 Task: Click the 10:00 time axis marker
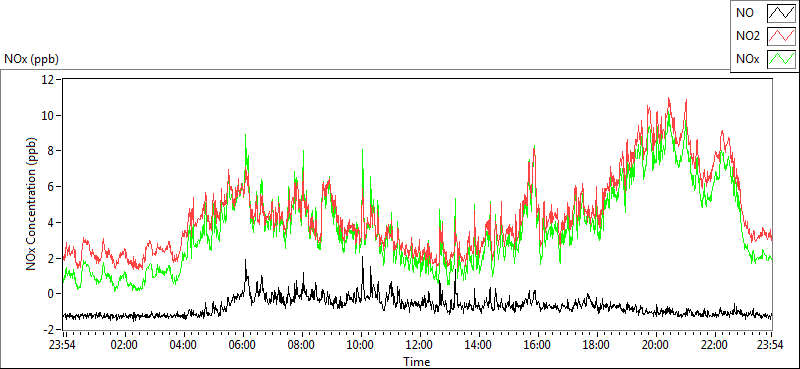pos(360,344)
